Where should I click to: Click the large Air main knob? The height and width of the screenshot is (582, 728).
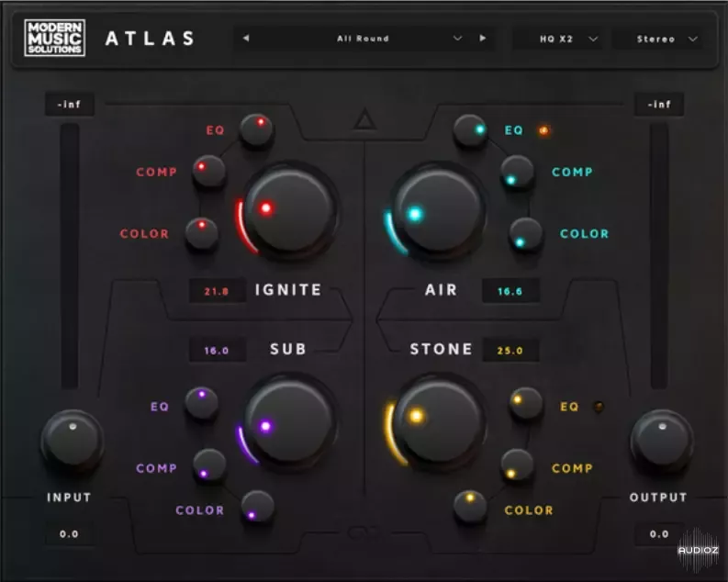[x=439, y=211]
